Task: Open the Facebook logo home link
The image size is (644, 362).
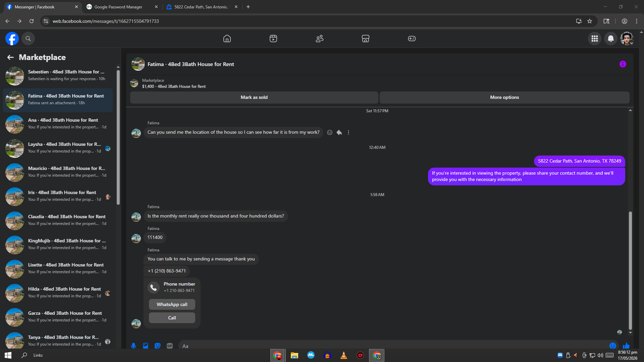Action: [x=12, y=39]
